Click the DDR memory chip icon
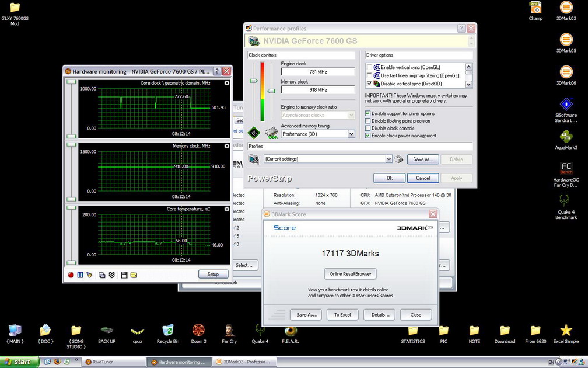The width and height of the screenshot is (588, 368). (x=271, y=133)
